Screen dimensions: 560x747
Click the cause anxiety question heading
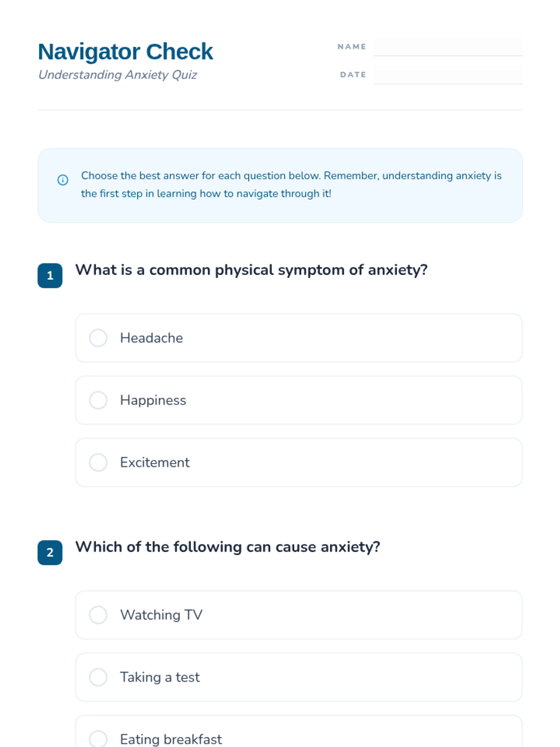click(x=228, y=547)
